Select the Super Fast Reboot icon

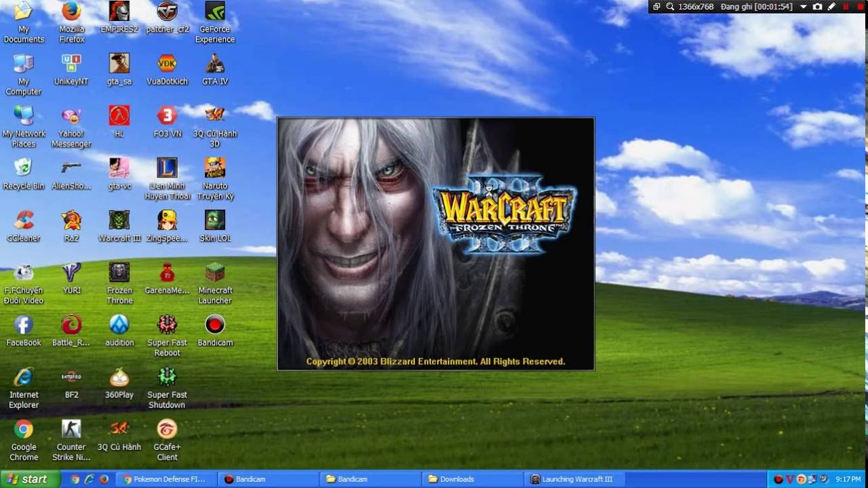[x=167, y=335]
